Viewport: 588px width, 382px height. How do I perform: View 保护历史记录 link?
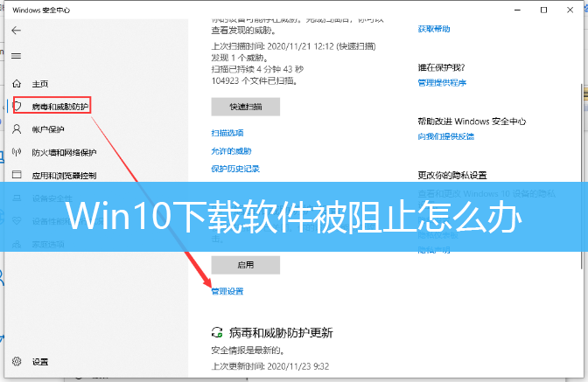235,169
